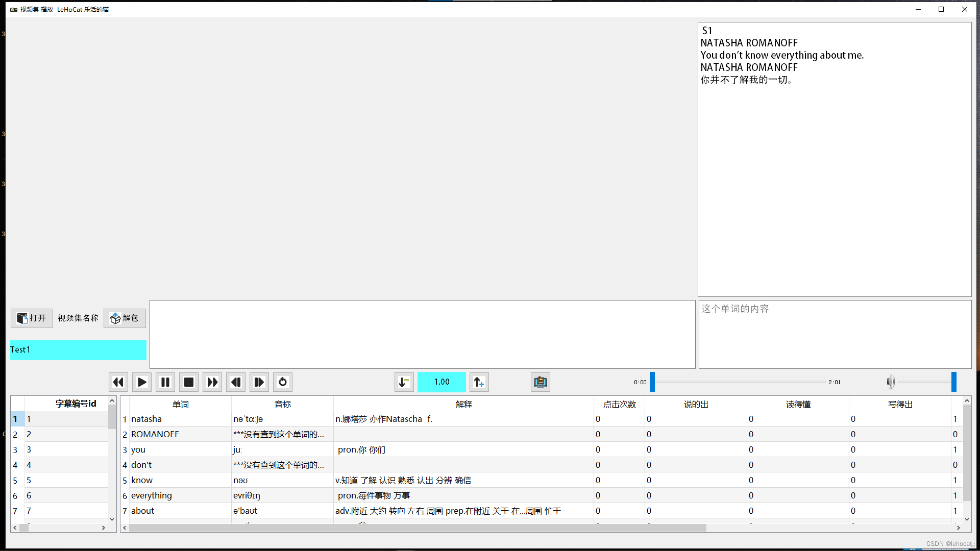Click the clipboard screen icon
Screen dimensions: 980x551
tap(540, 382)
